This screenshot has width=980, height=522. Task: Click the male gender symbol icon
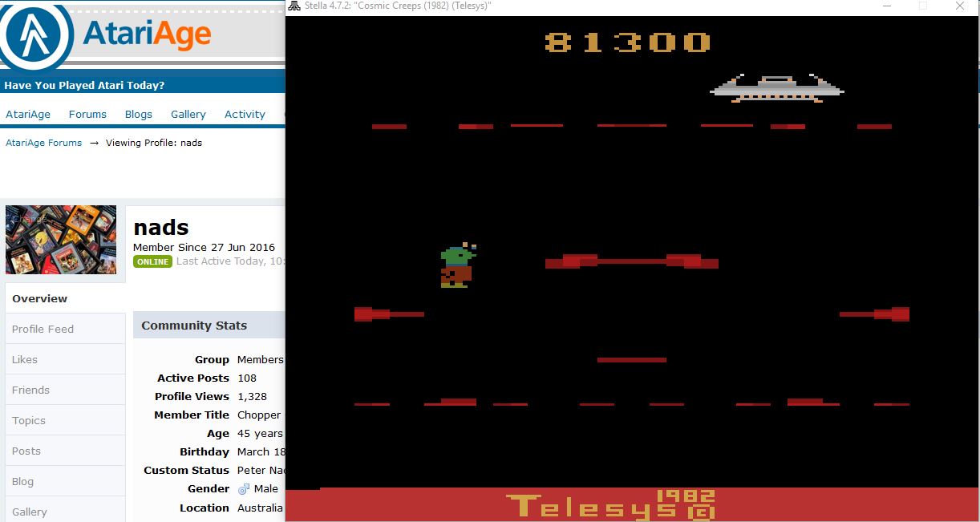pos(244,488)
